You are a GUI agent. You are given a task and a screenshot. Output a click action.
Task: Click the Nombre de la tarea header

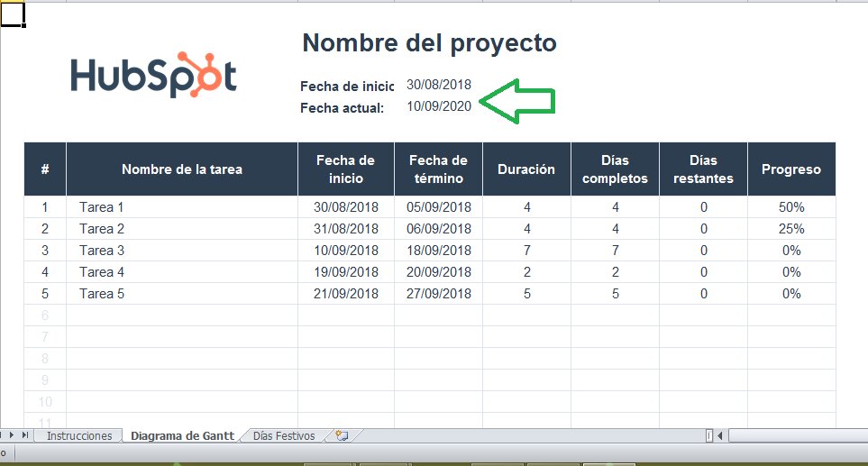coord(182,169)
